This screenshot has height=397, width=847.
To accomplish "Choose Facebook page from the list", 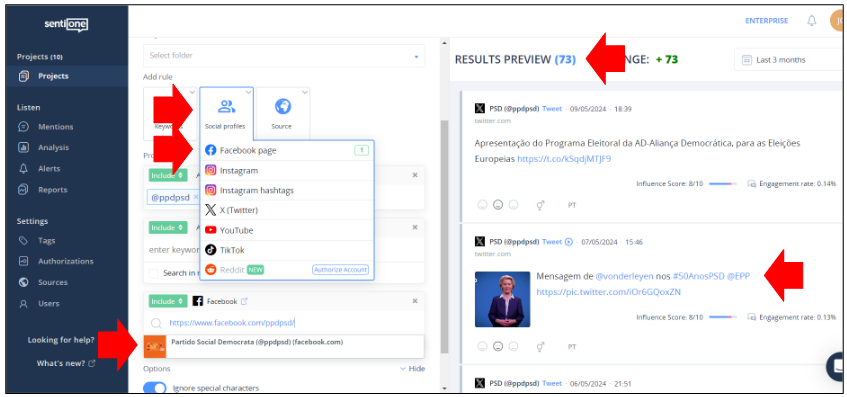I will [287, 151].
